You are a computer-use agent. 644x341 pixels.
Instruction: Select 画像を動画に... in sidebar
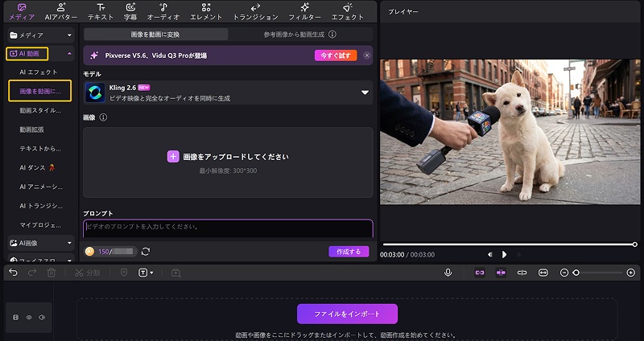39,91
